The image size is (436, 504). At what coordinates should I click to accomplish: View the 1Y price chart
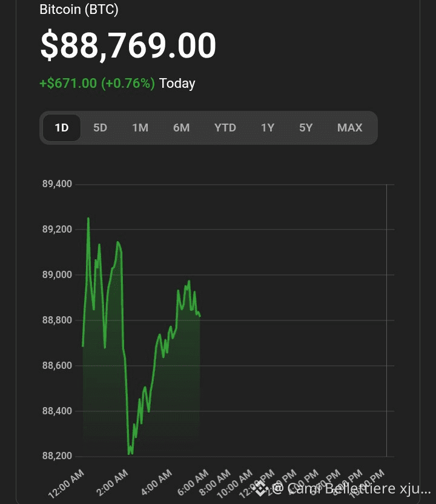[268, 128]
